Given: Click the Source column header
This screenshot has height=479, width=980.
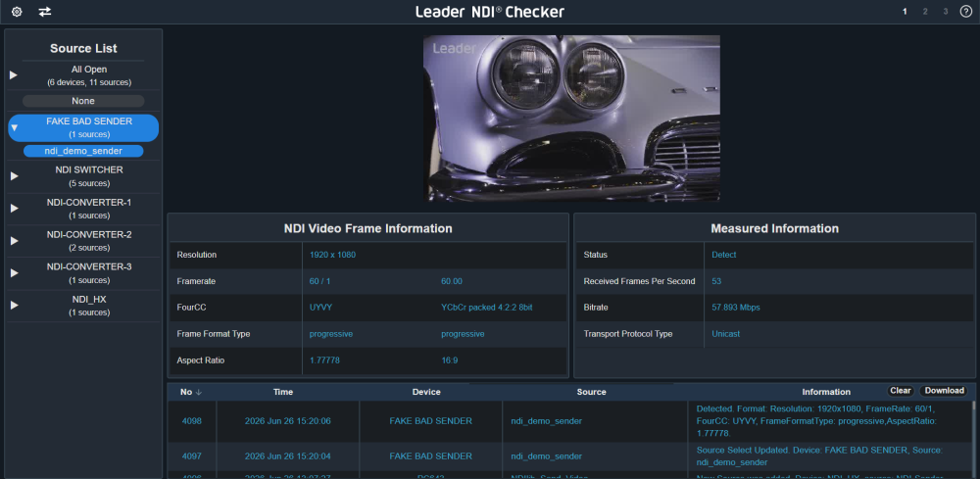Looking at the screenshot, I should pyautogui.click(x=591, y=392).
